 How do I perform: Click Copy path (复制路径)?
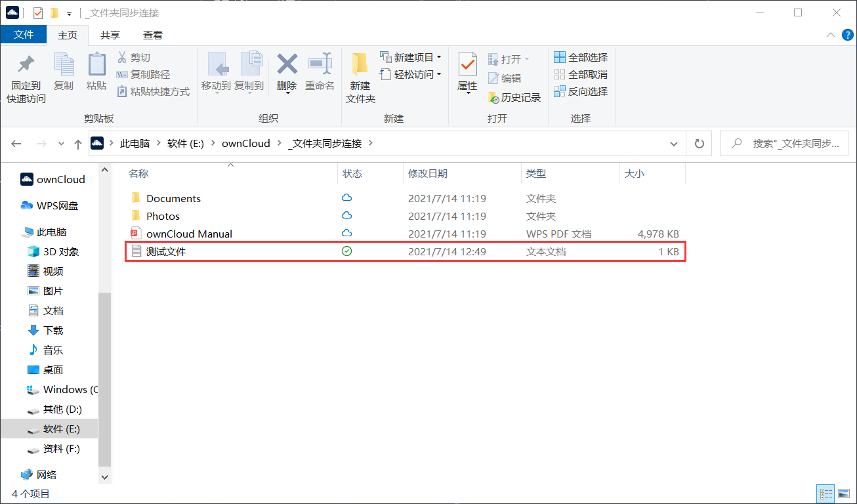pos(143,74)
